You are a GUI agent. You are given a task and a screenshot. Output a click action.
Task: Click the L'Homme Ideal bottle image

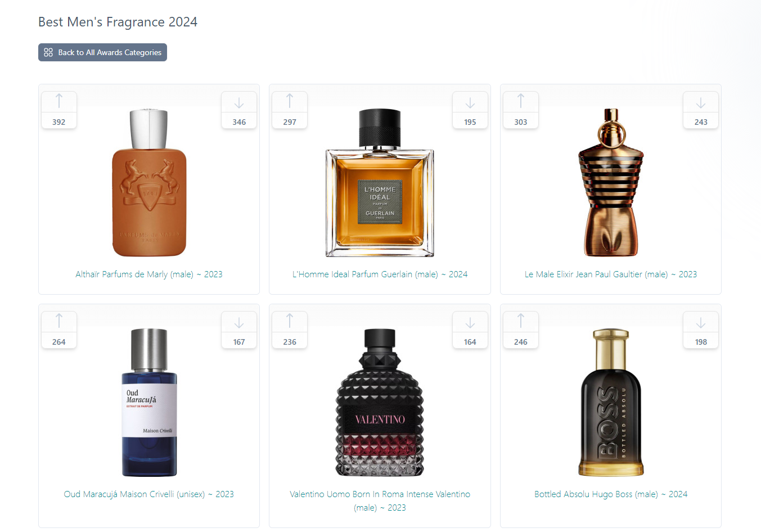pyautogui.click(x=380, y=183)
